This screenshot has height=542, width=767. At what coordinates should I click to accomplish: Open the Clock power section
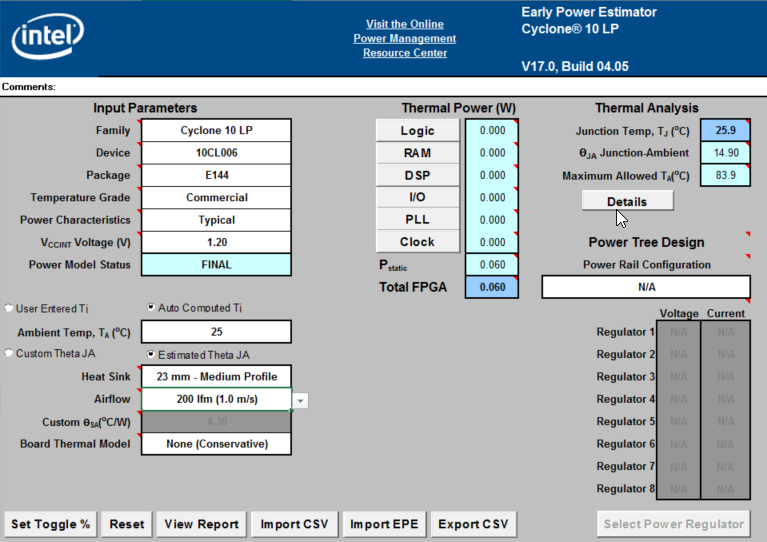click(417, 242)
